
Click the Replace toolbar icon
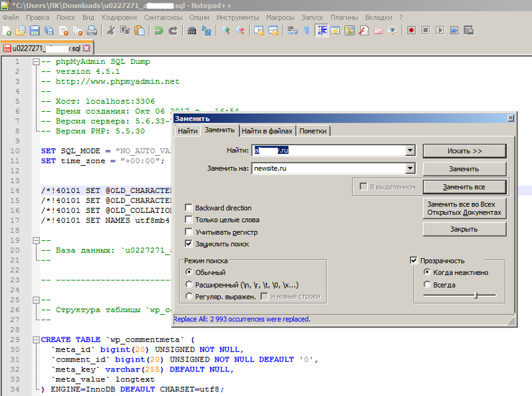[x=206, y=31]
